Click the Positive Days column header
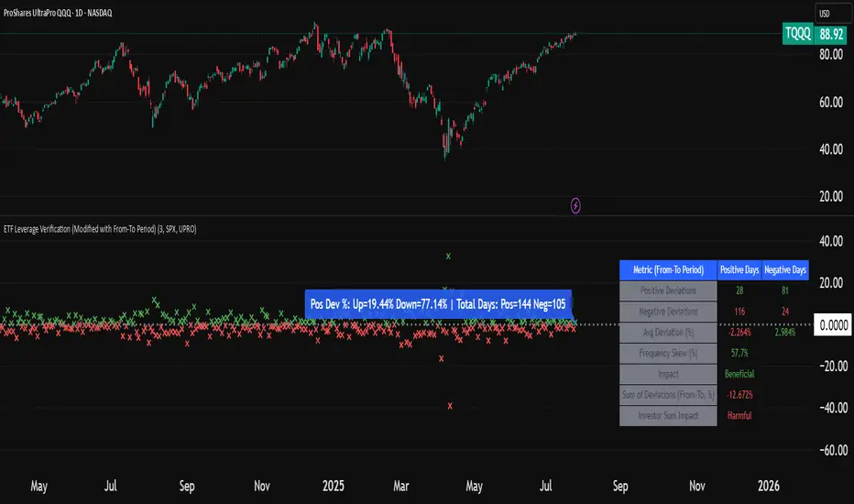The width and height of the screenshot is (854, 504). click(739, 269)
